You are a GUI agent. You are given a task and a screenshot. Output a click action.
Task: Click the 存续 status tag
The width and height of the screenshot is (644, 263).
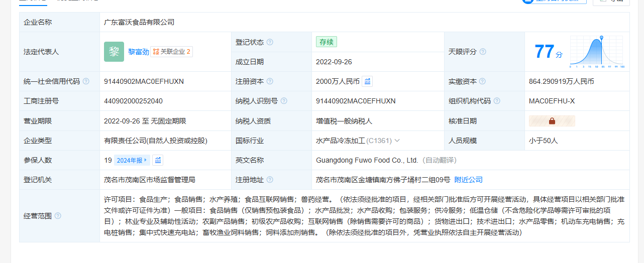(x=327, y=42)
